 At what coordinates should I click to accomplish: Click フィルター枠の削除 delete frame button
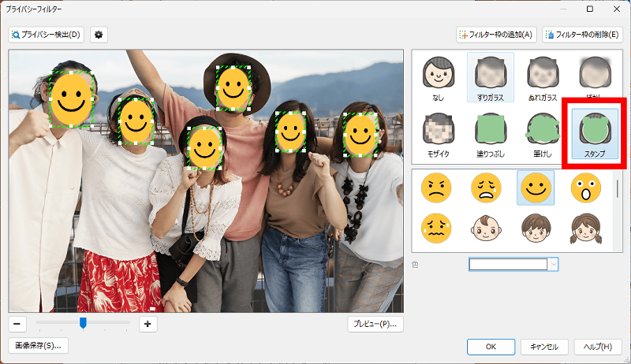[582, 35]
